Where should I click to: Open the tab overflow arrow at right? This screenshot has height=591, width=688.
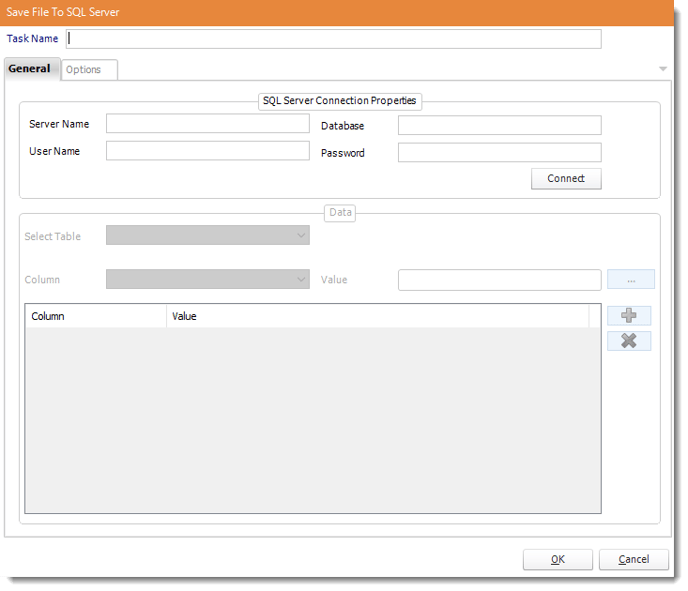coord(663,69)
